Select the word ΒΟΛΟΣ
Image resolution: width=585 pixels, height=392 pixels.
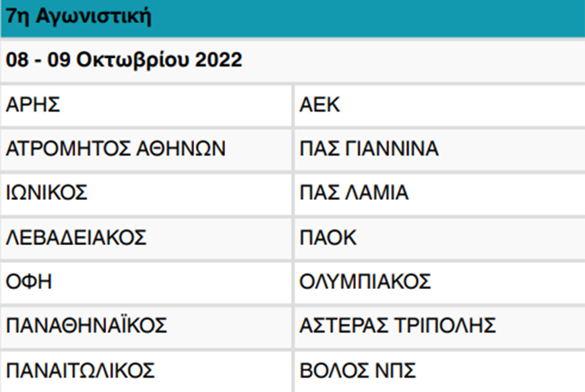click(329, 370)
